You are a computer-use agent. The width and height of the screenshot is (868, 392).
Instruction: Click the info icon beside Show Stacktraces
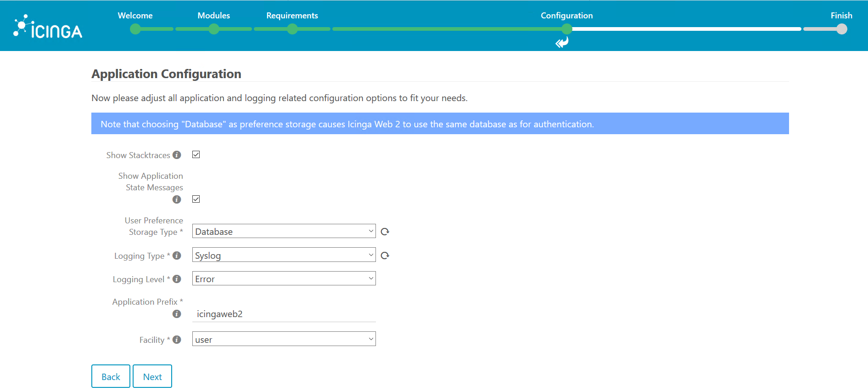177,155
